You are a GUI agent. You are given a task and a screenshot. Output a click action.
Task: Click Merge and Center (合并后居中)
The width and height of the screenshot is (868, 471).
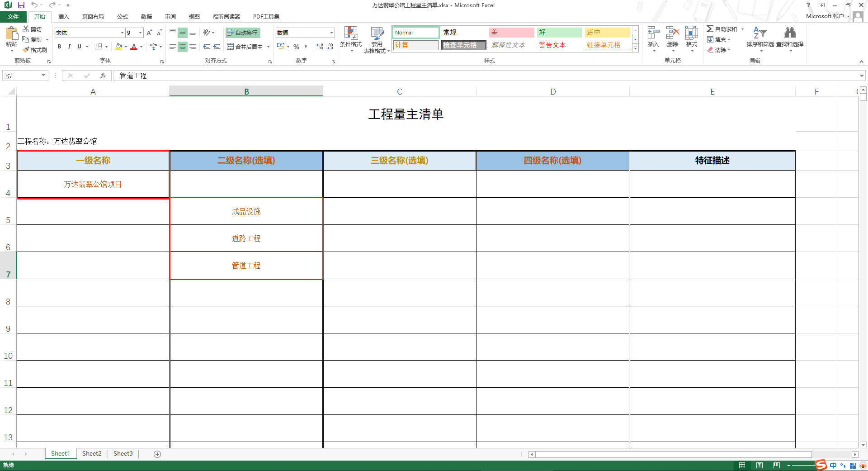coord(245,47)
